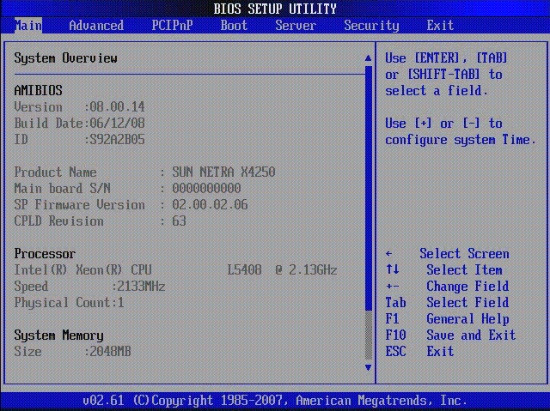Screen dimensions: 550x411
Task: Click the AMIBIOS heading
Action: click(38, 90)
